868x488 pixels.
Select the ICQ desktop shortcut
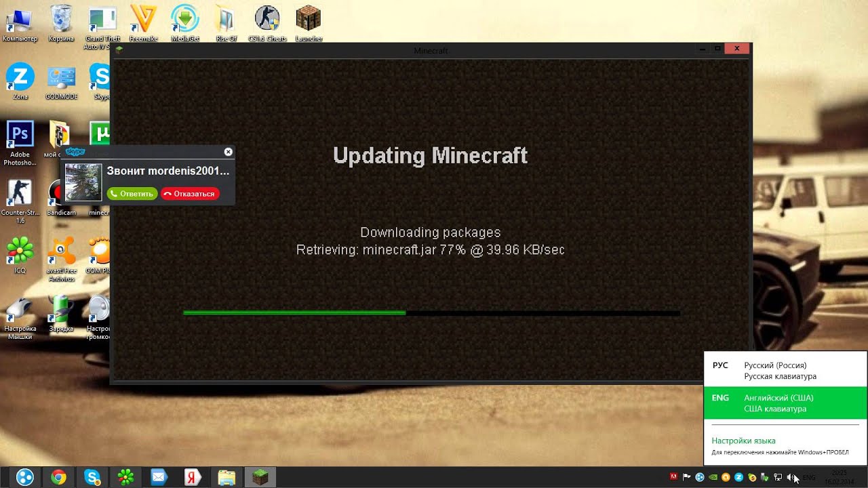tap(20, 256)
